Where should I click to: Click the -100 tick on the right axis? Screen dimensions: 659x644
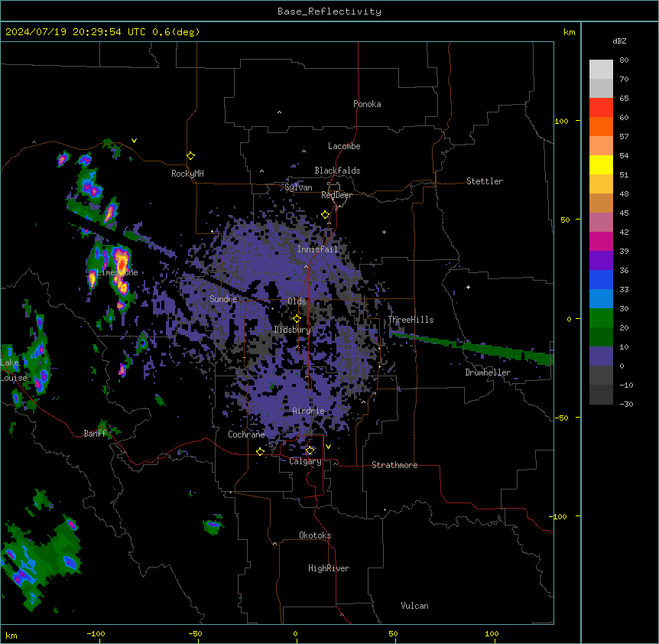point(559,516)
